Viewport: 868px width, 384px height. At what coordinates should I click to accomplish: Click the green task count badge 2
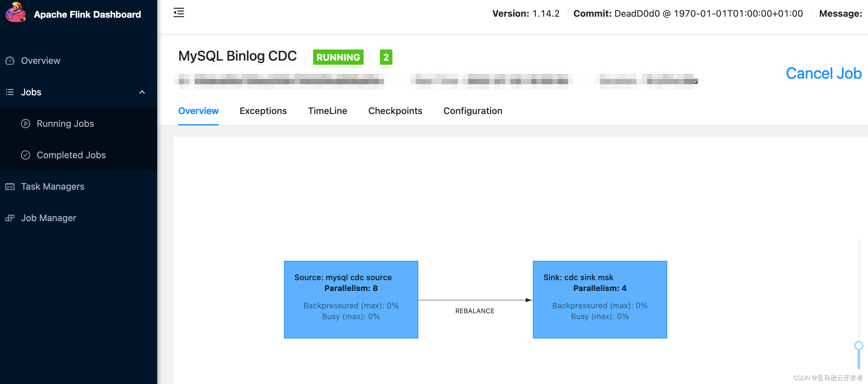tap(386, 57)
